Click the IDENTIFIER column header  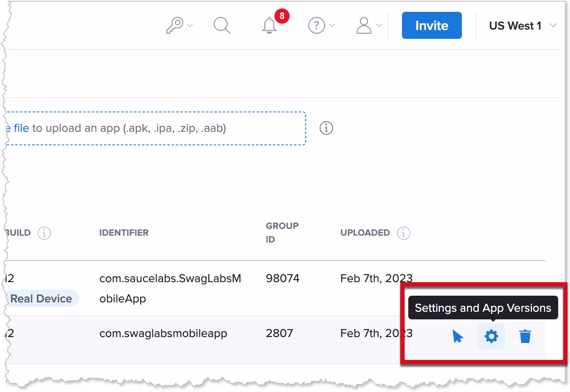click(124, 233)
